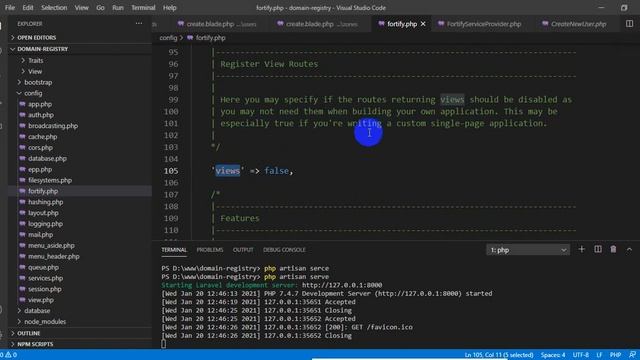Expand the View folder
640x360 pixels.
coord(35,71)
